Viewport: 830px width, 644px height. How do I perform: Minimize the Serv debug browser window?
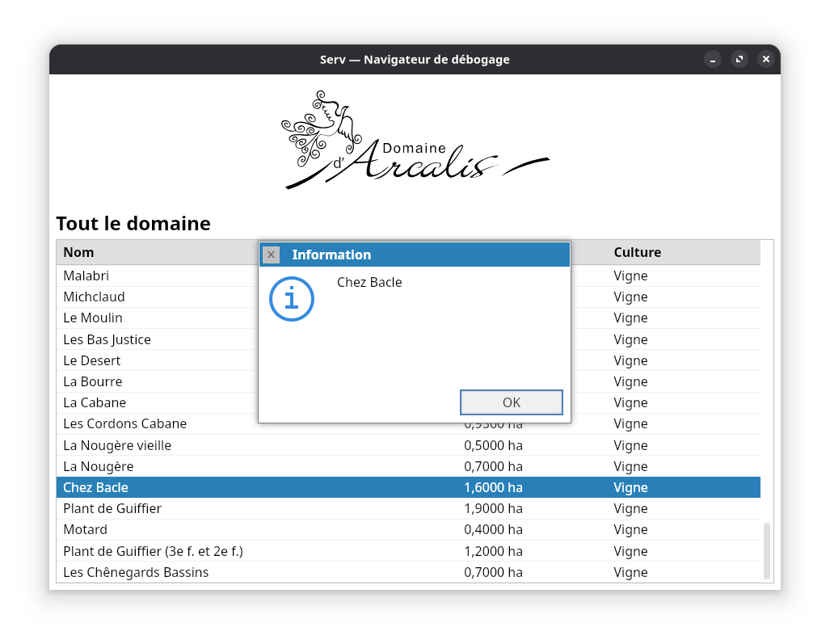713,59
